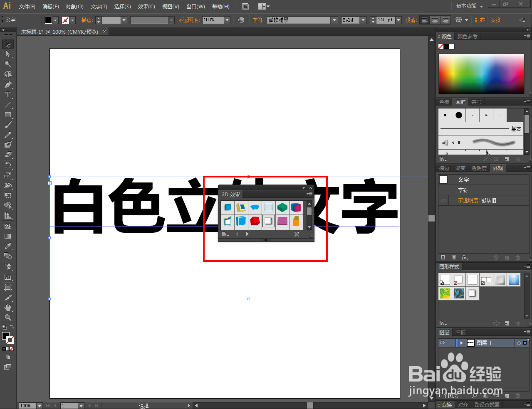This screenshot has height=409, width=532.
Task: Click the red 3D effect style thumbnail
Action: (x=255, y=221)
